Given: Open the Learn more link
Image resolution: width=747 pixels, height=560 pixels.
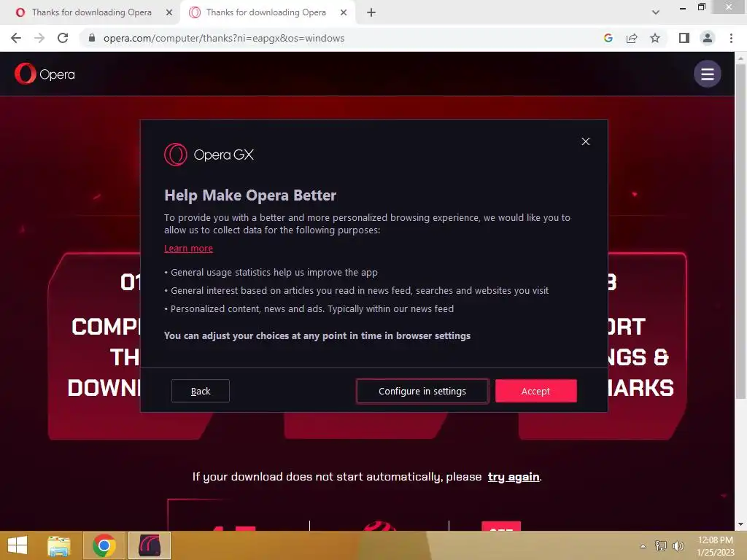Looking at the screenshot, I should coord(189,248).
